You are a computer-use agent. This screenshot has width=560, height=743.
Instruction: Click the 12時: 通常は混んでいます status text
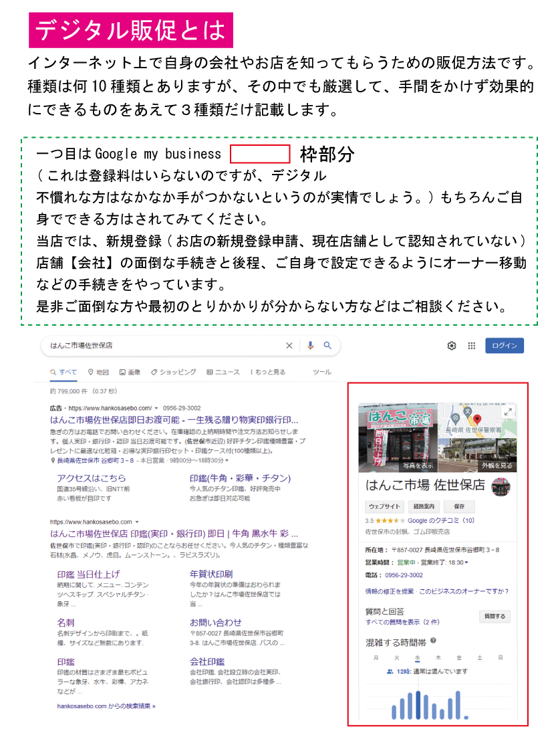(427, 671)
